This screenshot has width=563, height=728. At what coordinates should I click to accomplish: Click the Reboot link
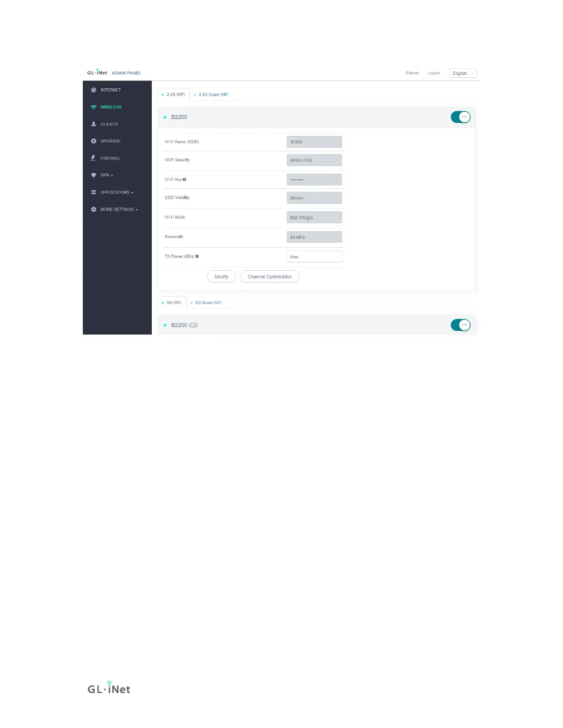pyautogui.click(x=412, y=73)
